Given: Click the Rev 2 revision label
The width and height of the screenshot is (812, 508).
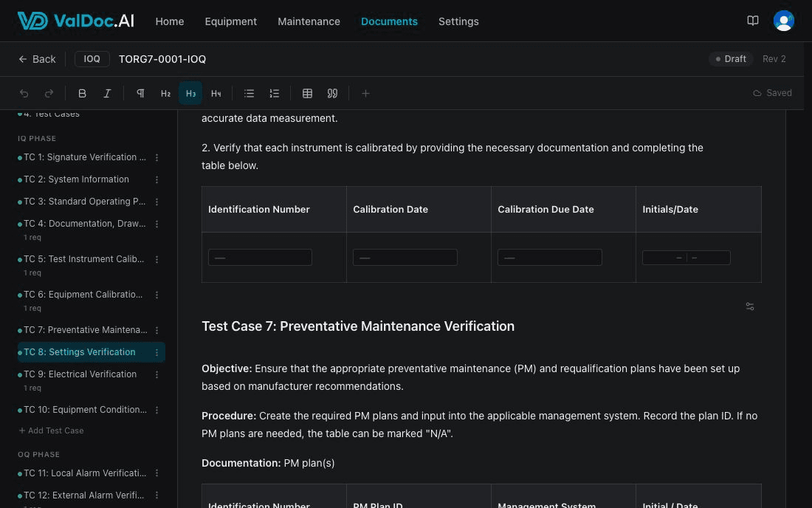Looking at the screenshot, I should tap(774, 59).
